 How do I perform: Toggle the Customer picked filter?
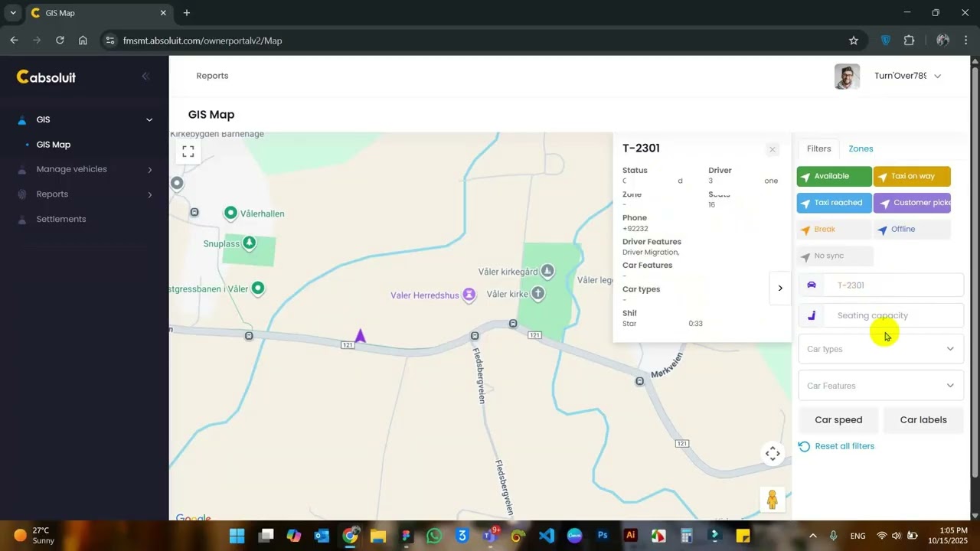pos(912,203)
